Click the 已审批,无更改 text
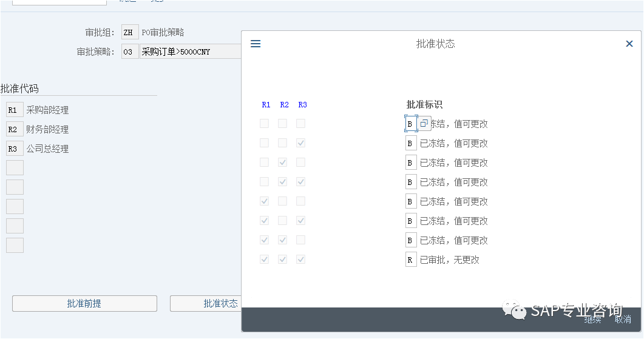This screenshot has height=339, width=644. 450,260
